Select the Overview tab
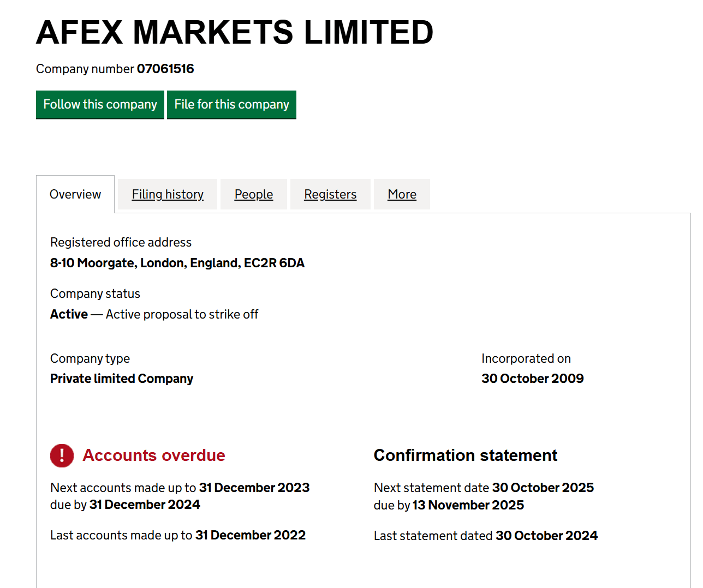 pos(75,194)
